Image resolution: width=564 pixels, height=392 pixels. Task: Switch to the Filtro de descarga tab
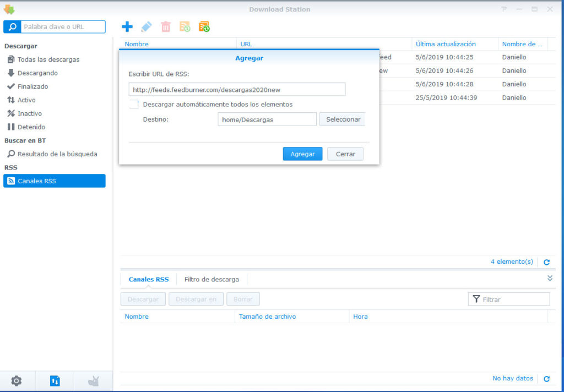tap(211, 280)
